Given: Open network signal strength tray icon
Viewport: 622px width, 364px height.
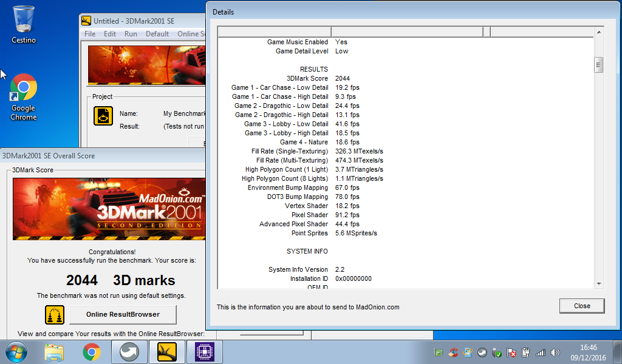Looking at the screenshot, I should pos(540,352).
